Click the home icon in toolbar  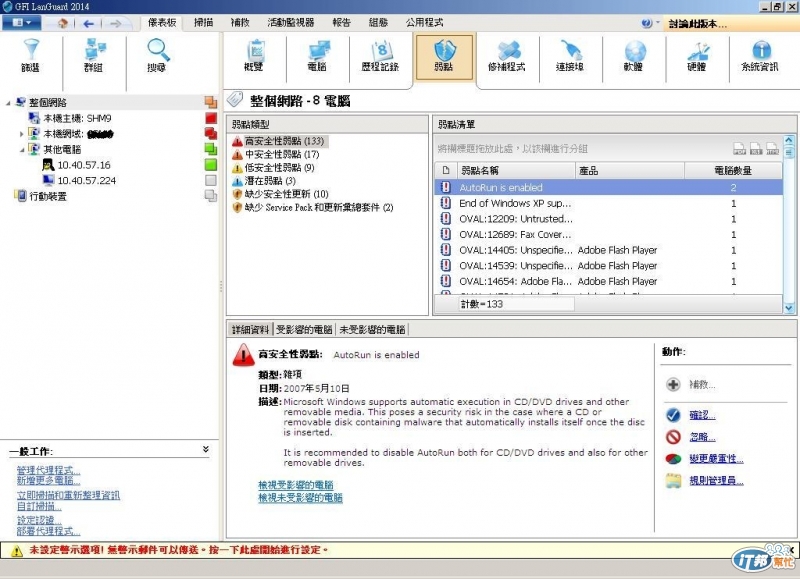coord(62,23)
